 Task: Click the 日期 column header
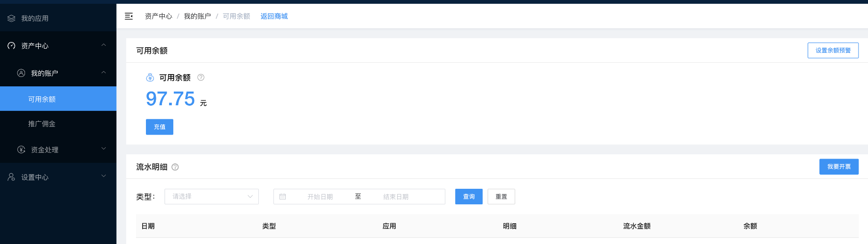tap(148, 226)
